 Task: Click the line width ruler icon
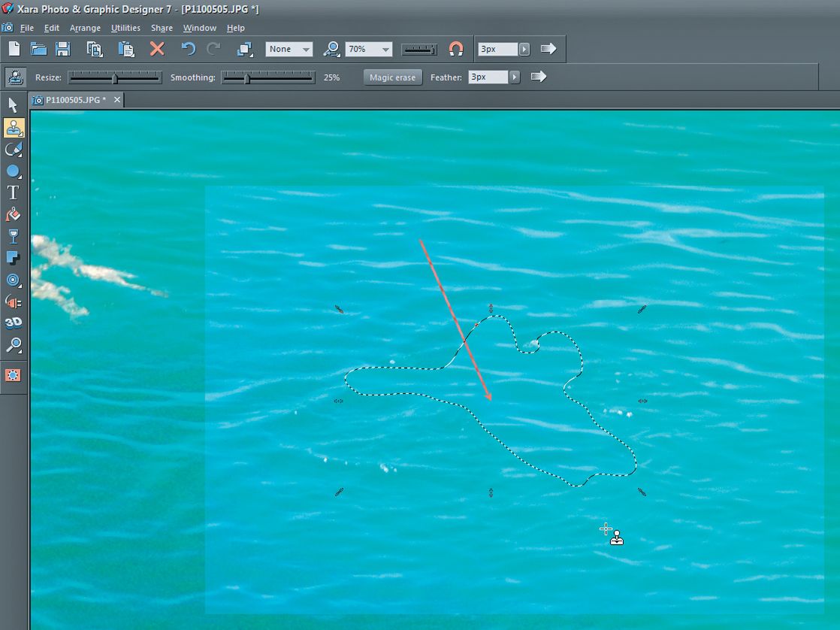point(419,50)
